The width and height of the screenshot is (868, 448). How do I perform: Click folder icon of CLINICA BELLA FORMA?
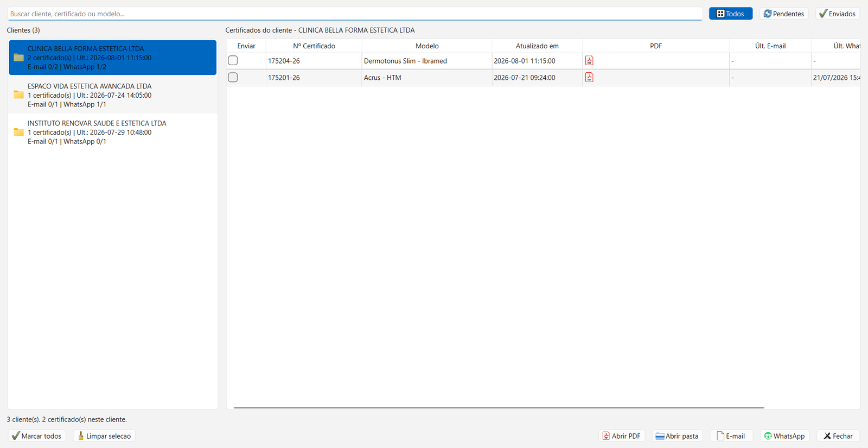click(18, 58)
